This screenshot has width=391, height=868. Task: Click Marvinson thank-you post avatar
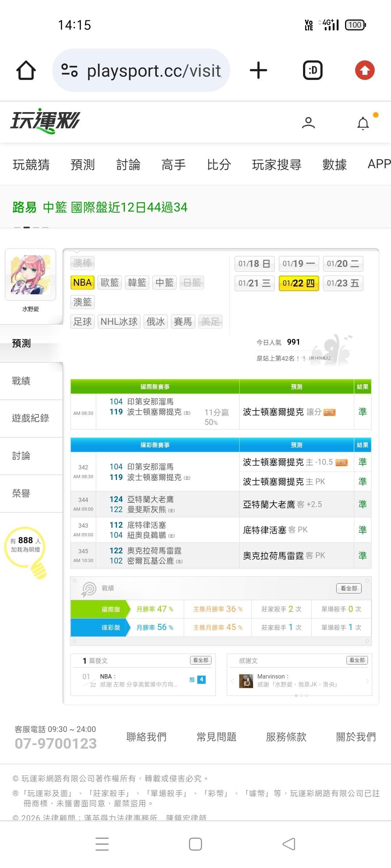246,681
